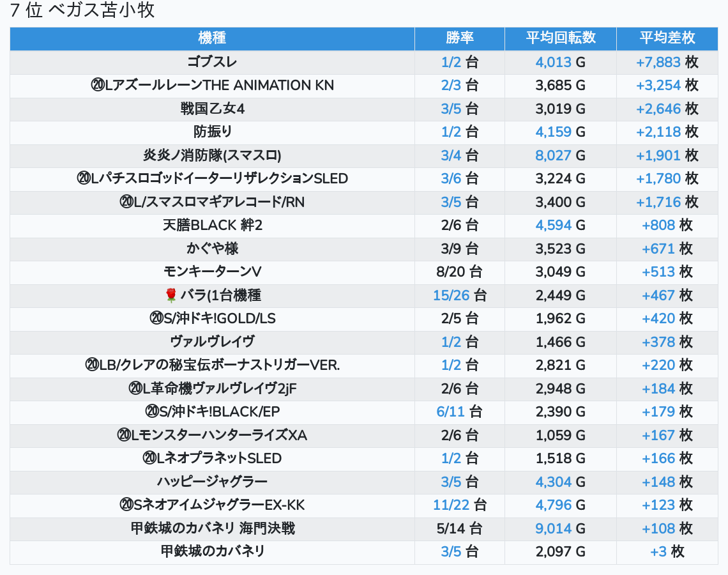Click the 4,013 rotation count link
Image resolution: width=728 pixels, height=575 pixels.
coord(553,62)
